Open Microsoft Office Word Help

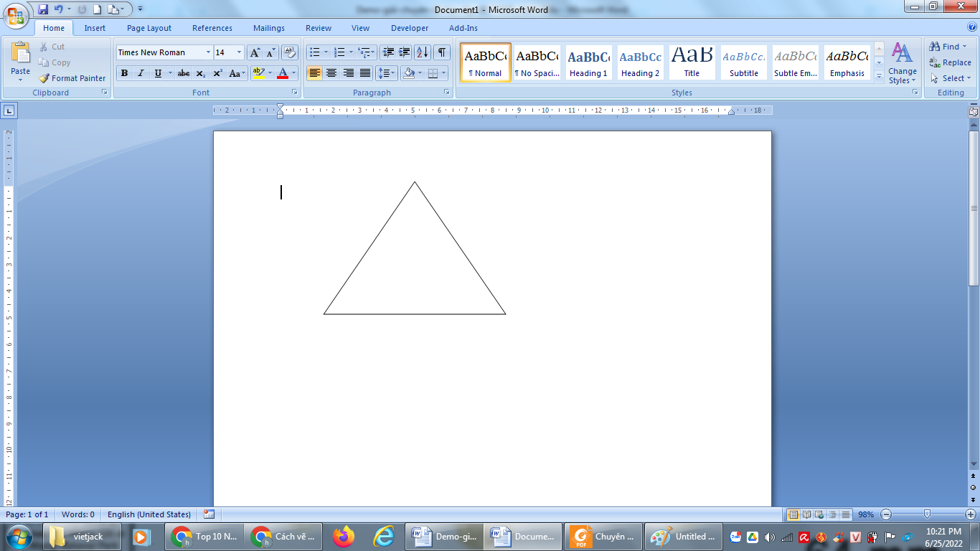pyautogui.click(x=971, y=27)
